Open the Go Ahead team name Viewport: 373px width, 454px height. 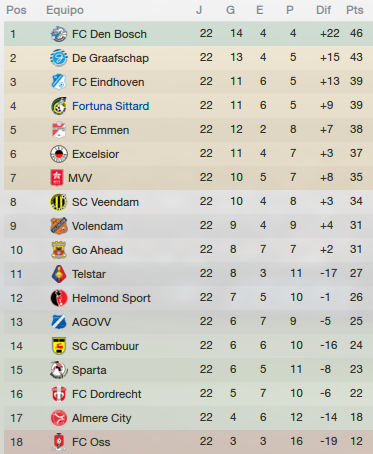coord(98,250)
